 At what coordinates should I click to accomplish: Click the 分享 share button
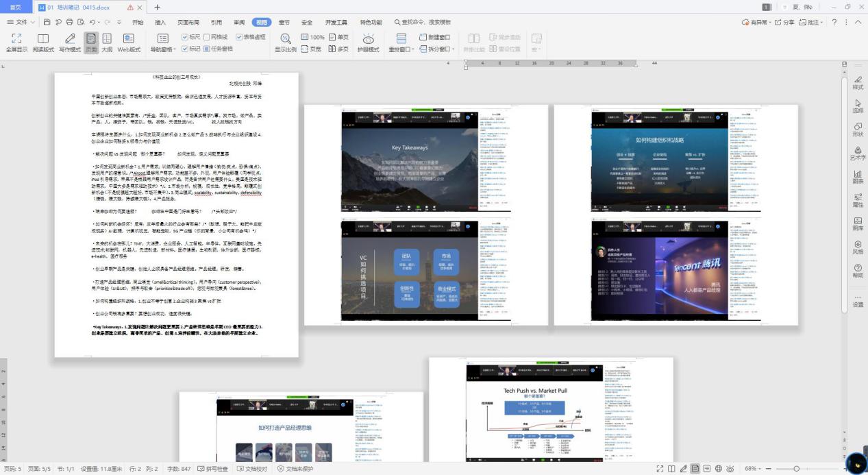784,22
